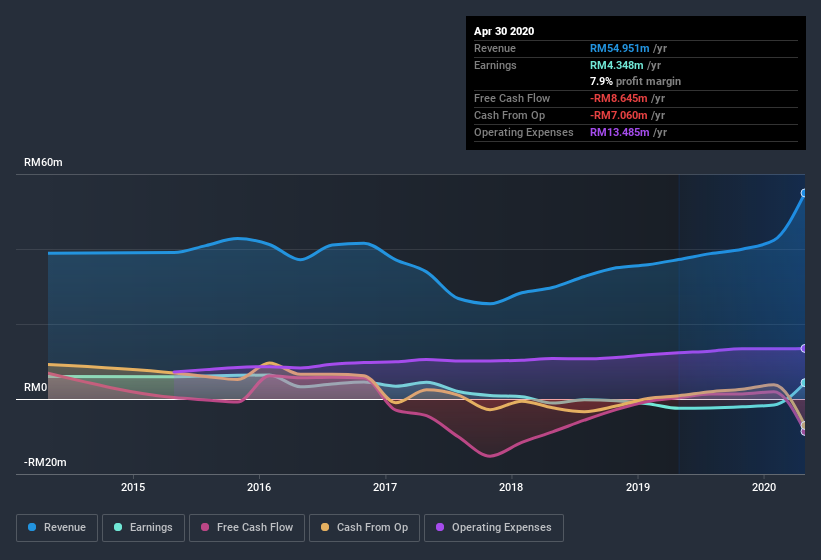Screen dimensions: 821x560
Task: Click the Revenue value RM54.951m in tooltip
Action: point(620,48)
